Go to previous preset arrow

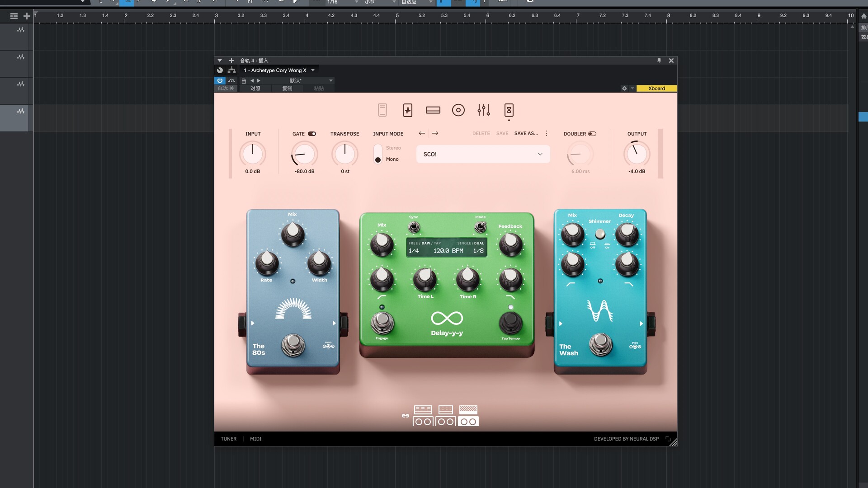click(421, 133)
